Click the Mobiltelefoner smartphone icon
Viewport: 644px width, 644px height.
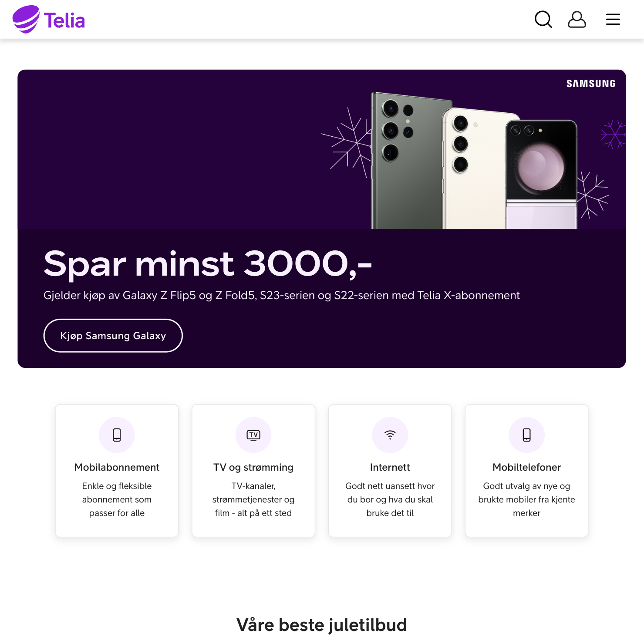(526, 435)
